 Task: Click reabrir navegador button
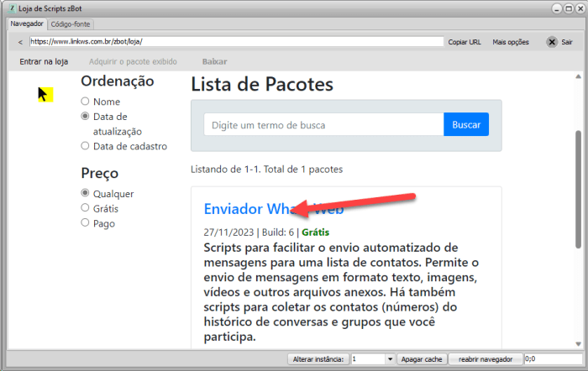(486, 359)
